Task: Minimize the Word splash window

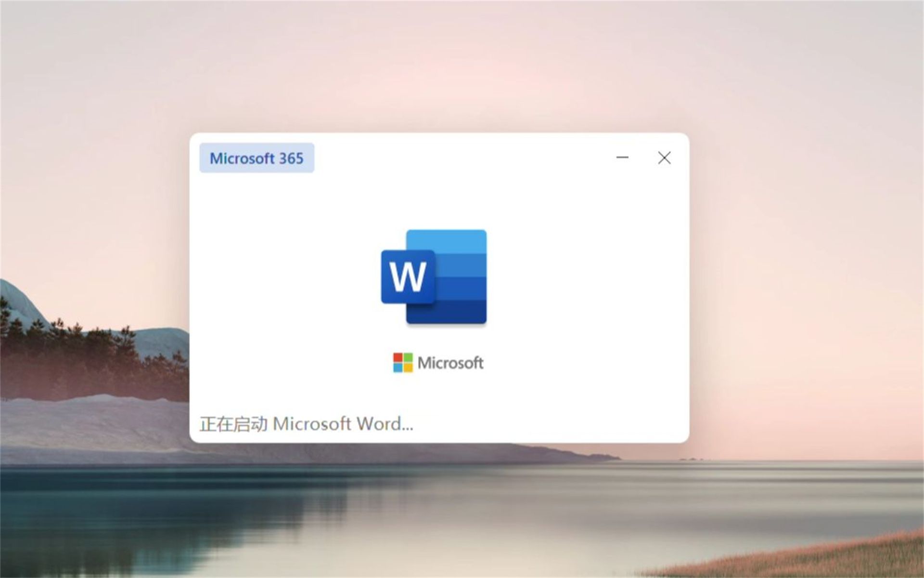Action: click(x=622, y=158)
